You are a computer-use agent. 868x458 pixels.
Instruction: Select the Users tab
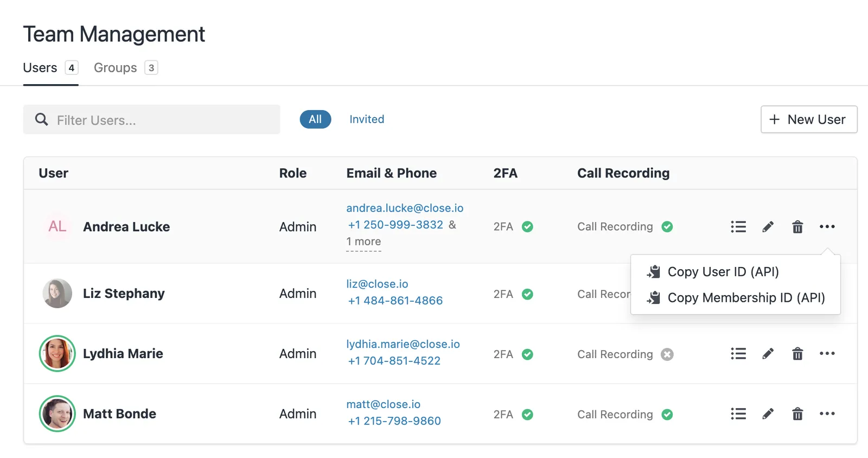tap(50, 68)
